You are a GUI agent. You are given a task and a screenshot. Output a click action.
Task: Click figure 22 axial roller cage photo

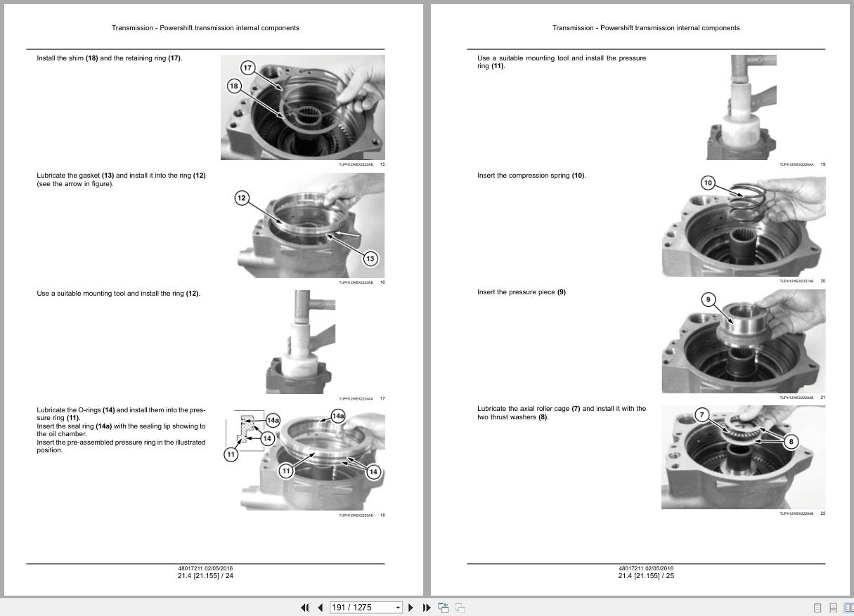tap(744, 457)
